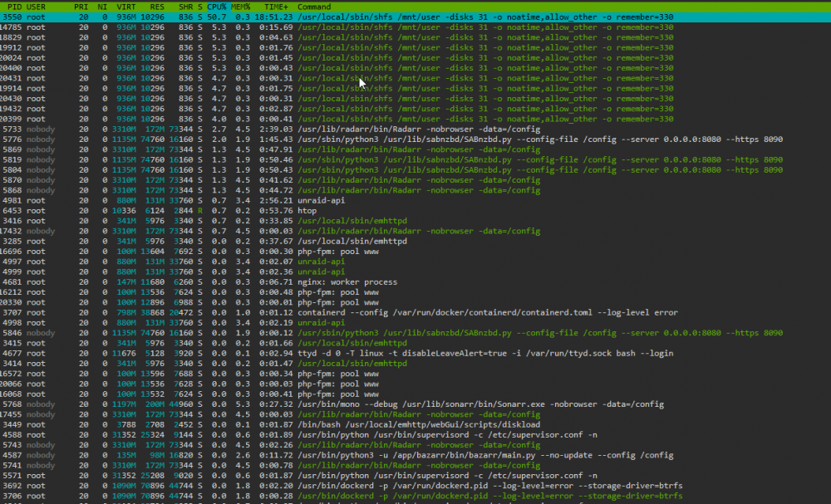Select the highlighted shfs process with PID 3550
The width and height of the screenshot is (831, 504).
(415, 17)
